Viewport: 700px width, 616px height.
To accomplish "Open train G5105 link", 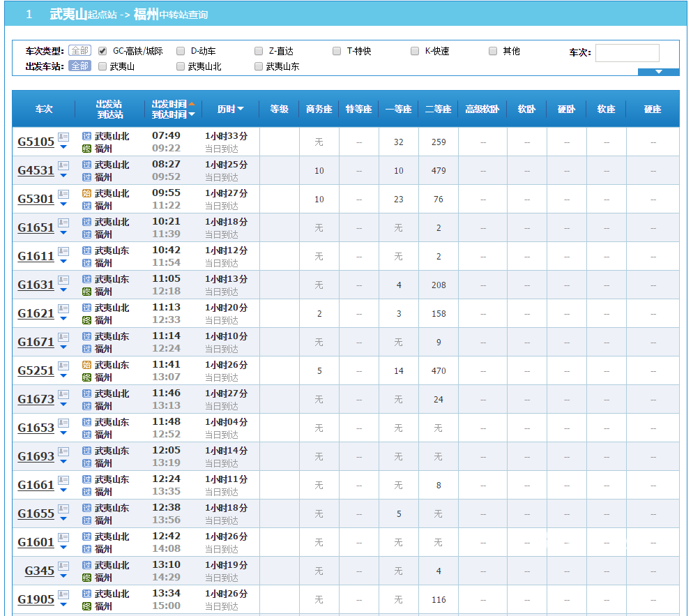I will [x=36, y=142].
